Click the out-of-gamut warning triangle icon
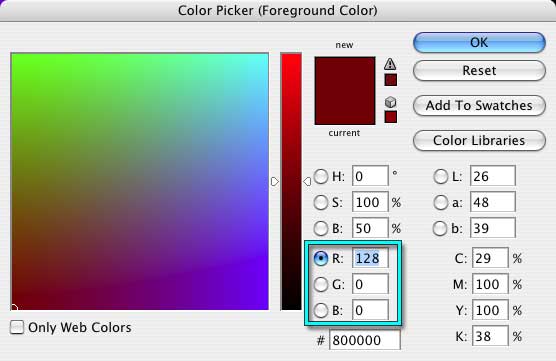The width and height of the screenshot is (556, 361). [390, 64]
